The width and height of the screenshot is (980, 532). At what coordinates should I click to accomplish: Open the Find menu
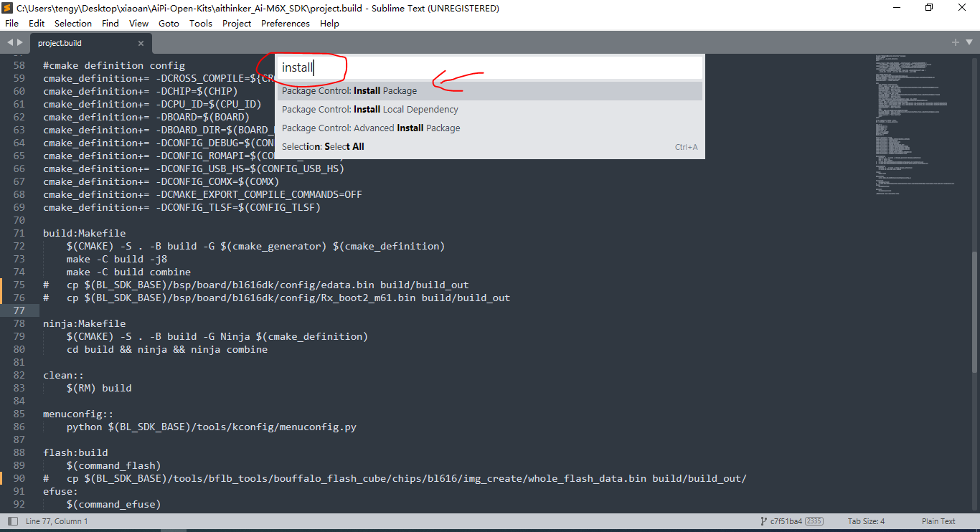[x=110, y=24]
